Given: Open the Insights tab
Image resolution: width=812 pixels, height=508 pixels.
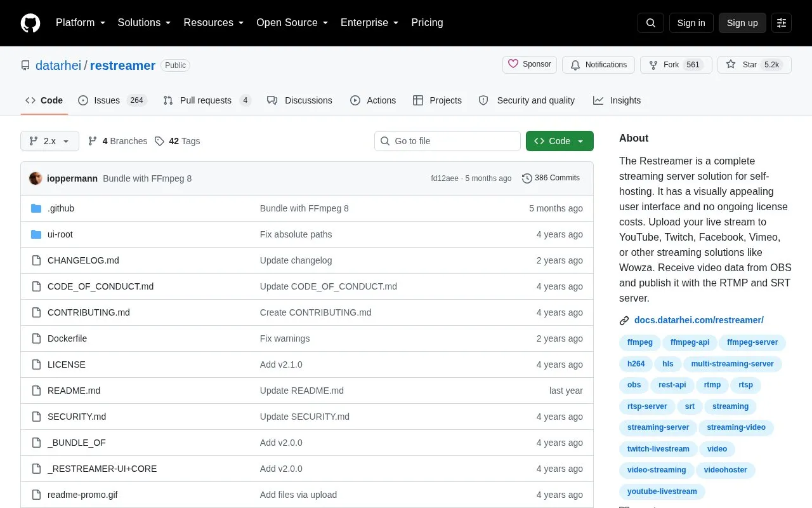Looking at the screenshot, I should [x=617, y=100].
